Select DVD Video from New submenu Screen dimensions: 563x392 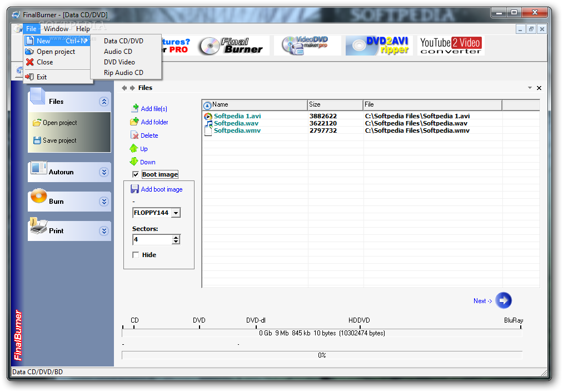119,62
